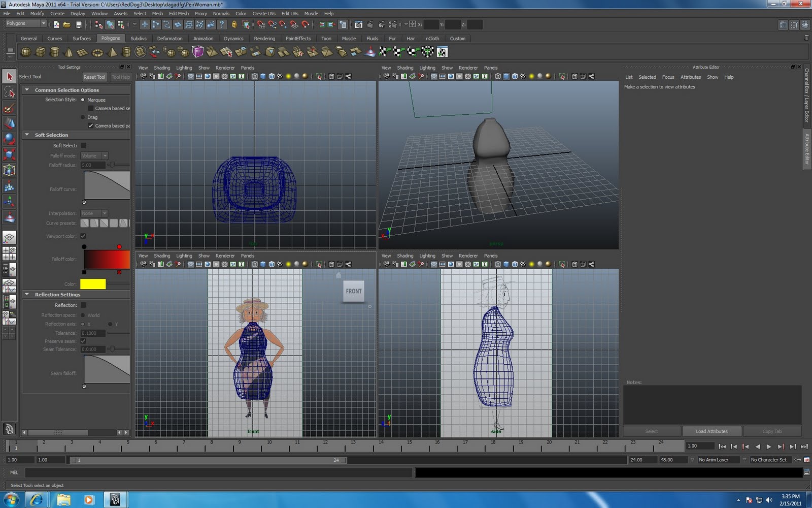Enable the Reflection checkbox
Screen dimensions: 812x508
(84, 305)
